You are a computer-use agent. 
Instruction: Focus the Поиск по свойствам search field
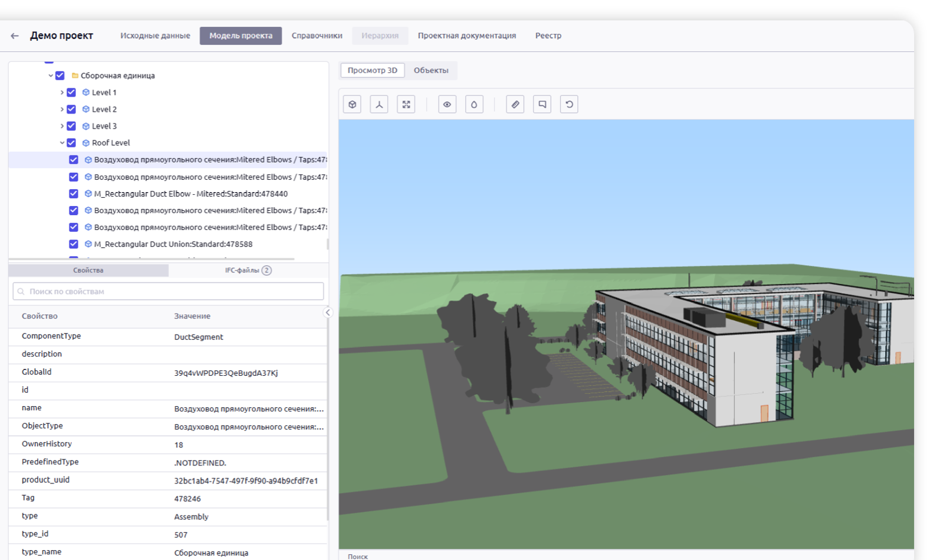coord(168,291)
